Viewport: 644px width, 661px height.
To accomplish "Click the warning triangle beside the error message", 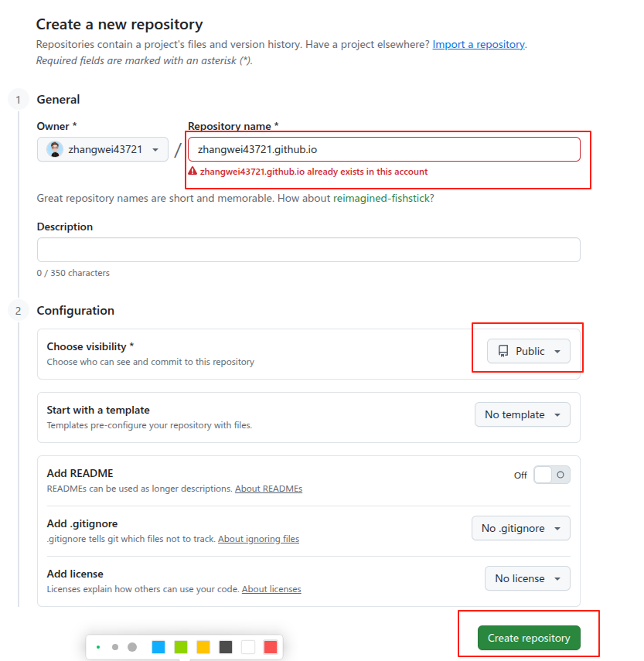I will point(193,172).
